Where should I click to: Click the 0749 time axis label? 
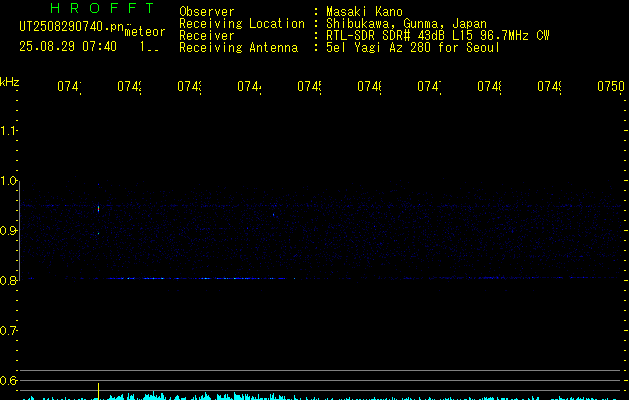pyautogui.click(x=549, y=86)
